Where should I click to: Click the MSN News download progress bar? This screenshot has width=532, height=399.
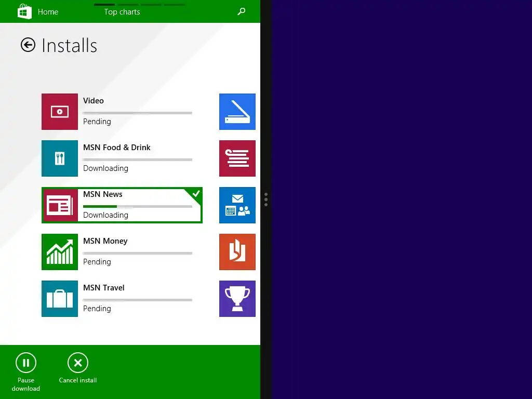137,206
